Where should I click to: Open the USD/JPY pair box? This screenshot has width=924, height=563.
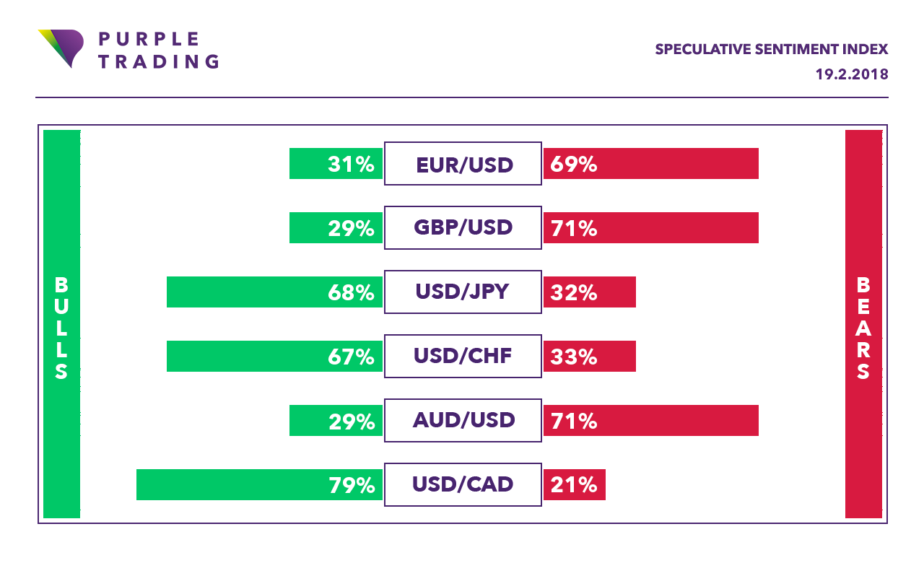463,292
